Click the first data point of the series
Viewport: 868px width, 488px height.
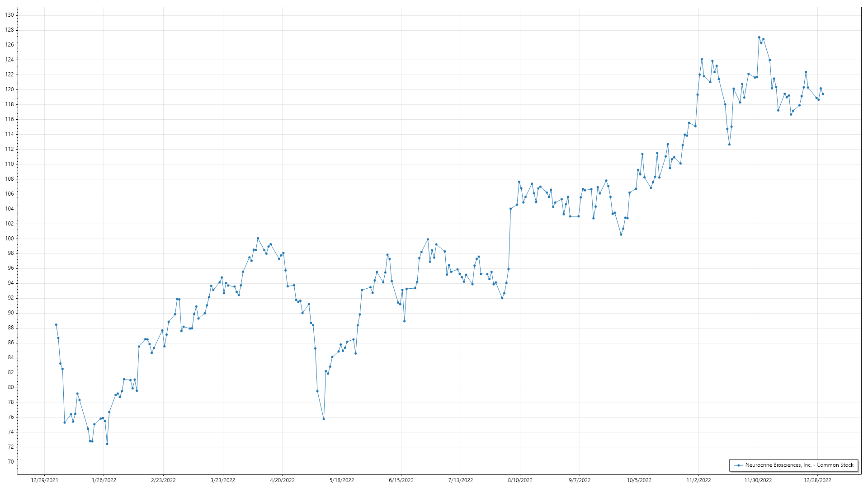pos(56,324)
